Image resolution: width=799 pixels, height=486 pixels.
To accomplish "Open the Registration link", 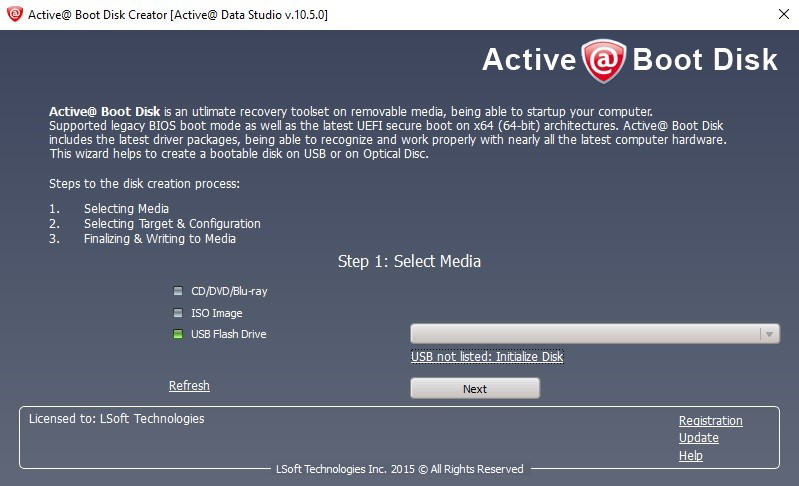I will [710, 421].
